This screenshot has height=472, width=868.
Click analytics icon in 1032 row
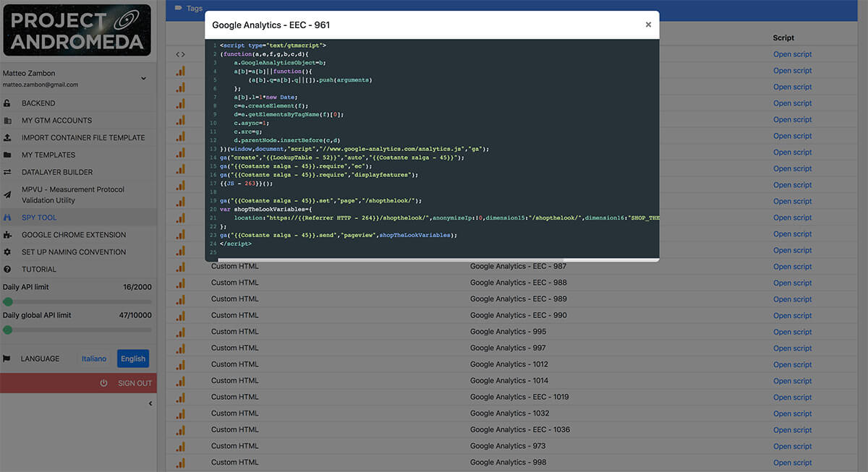tap(181, 413)
